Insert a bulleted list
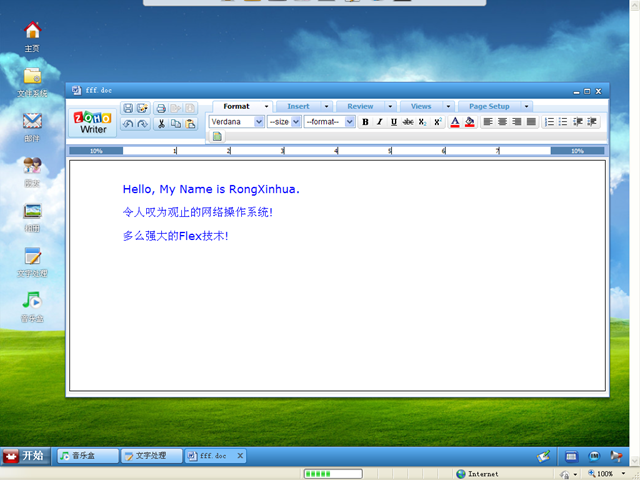 coord(563,122)
